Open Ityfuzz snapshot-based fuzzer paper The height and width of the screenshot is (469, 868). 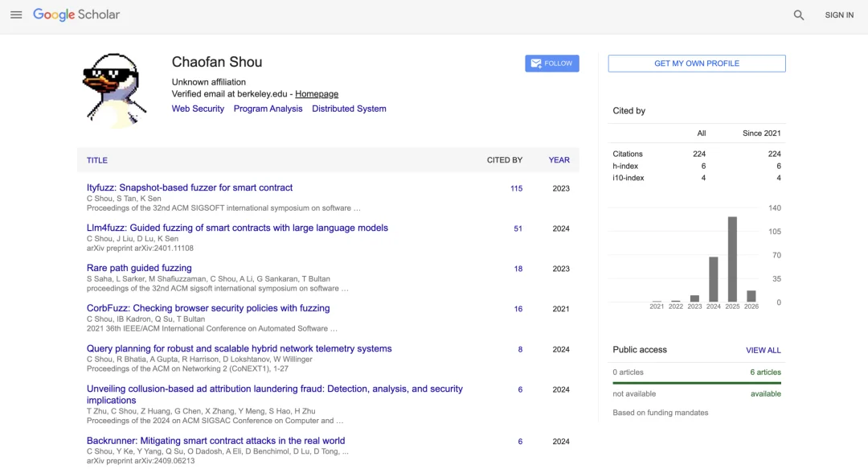(190, 187)
